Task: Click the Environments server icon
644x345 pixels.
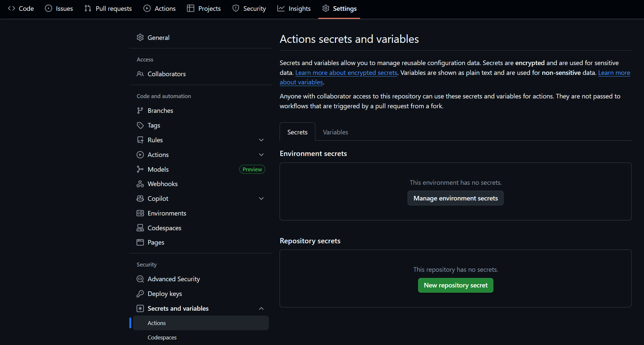Action: tap(140, 213)
